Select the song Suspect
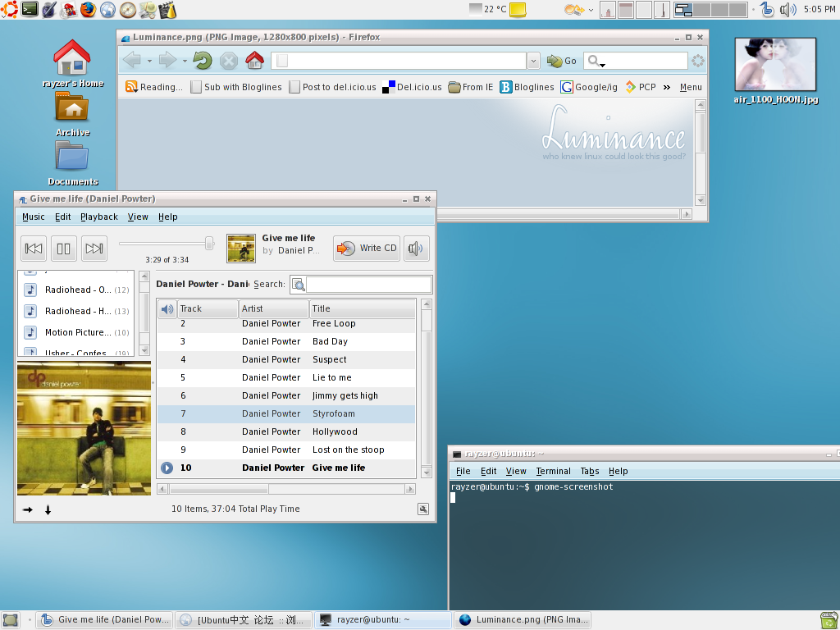The width and height of the screenshot is (840, 630). coord(286,360)
